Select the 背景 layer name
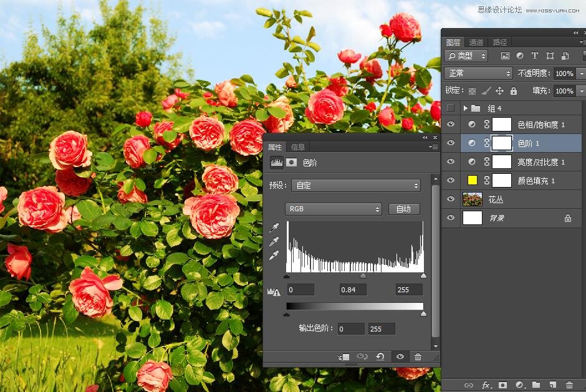Screen dimensions: 586x392 tap(497, 218)
